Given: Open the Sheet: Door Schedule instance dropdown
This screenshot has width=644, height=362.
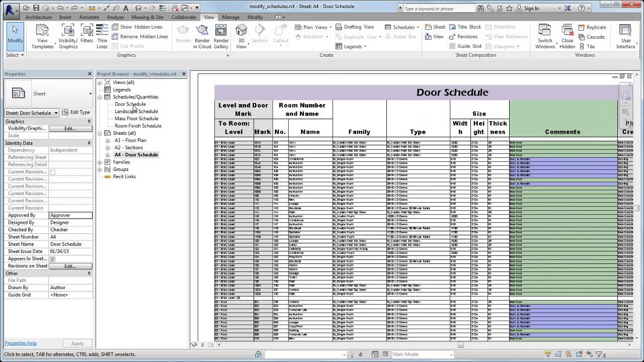Looking at the screenshot, I should [x=32, y=113].
